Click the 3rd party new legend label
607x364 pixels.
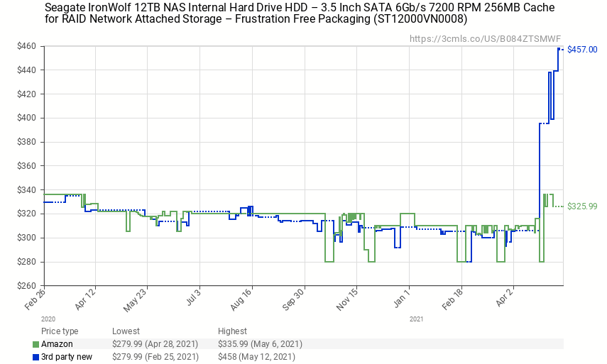pos(67,357)
